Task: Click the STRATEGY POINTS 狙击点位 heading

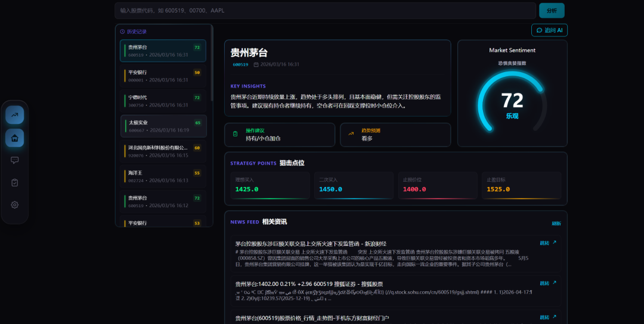Action: click(x=267, y=163)
